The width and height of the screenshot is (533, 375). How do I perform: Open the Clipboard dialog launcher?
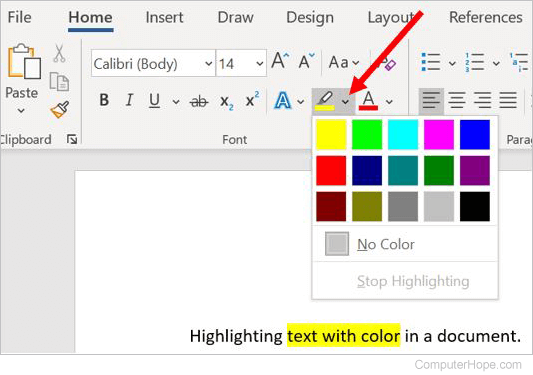(x=72, y=139)
